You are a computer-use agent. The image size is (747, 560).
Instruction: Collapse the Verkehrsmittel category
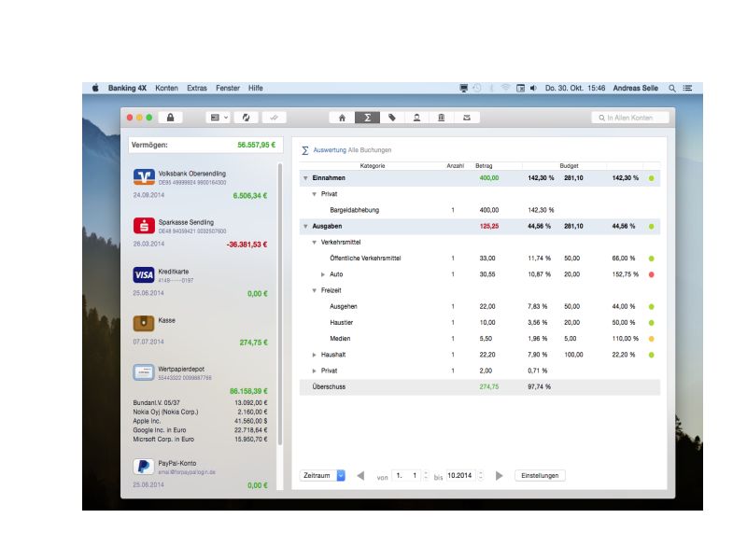[x=314, y=243]
